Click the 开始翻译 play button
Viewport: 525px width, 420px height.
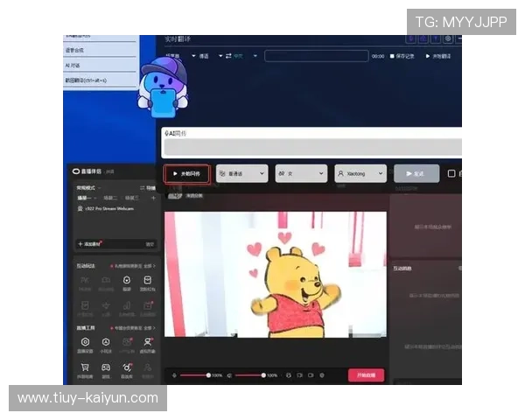coord(438,56)
